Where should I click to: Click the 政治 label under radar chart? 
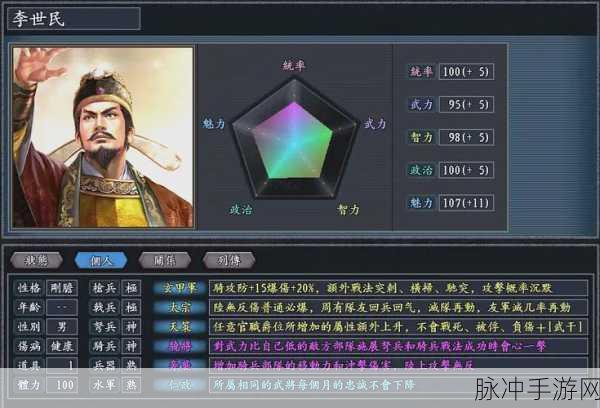[241, 209]
